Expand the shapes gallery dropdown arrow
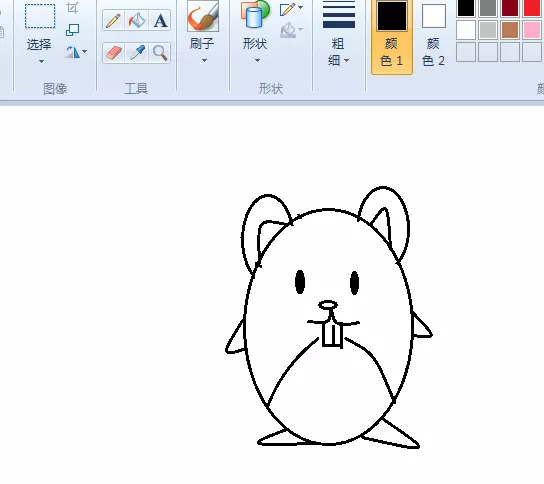544x484 pixels. point(257,60)
